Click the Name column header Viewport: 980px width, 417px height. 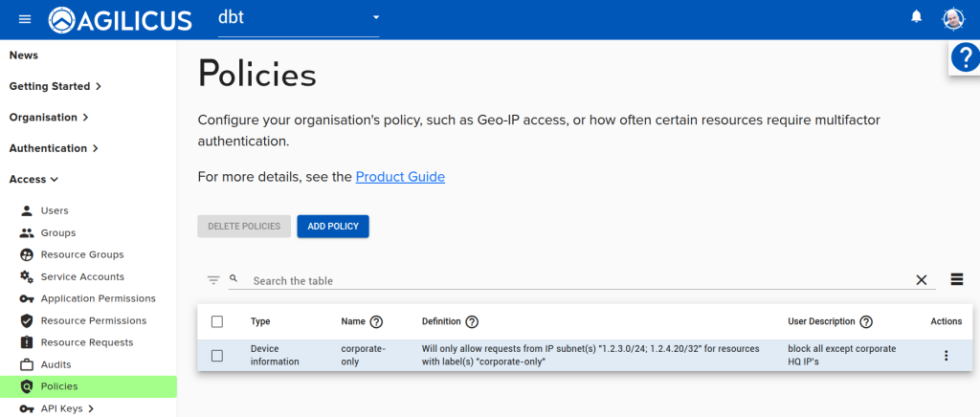click(353, 321)
